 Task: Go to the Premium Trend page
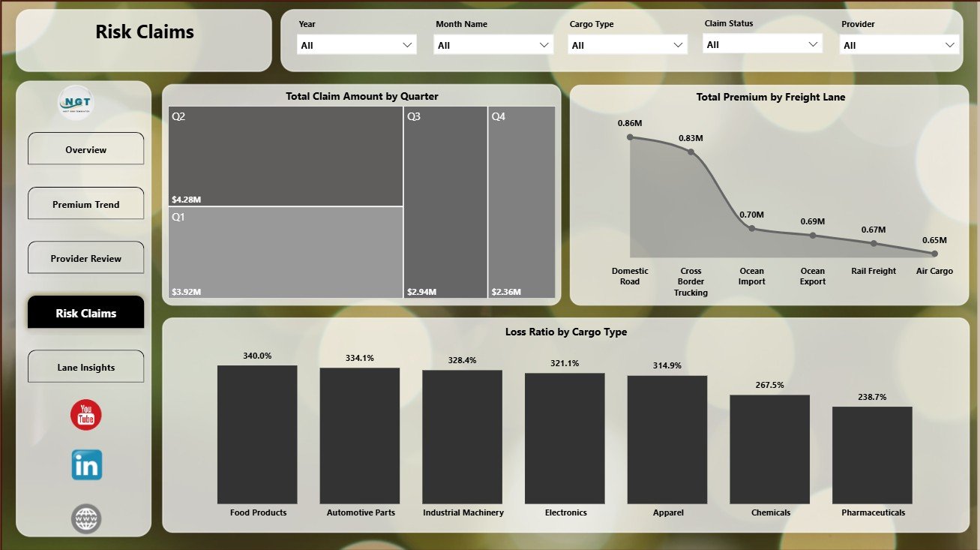(x=86, y=204)
